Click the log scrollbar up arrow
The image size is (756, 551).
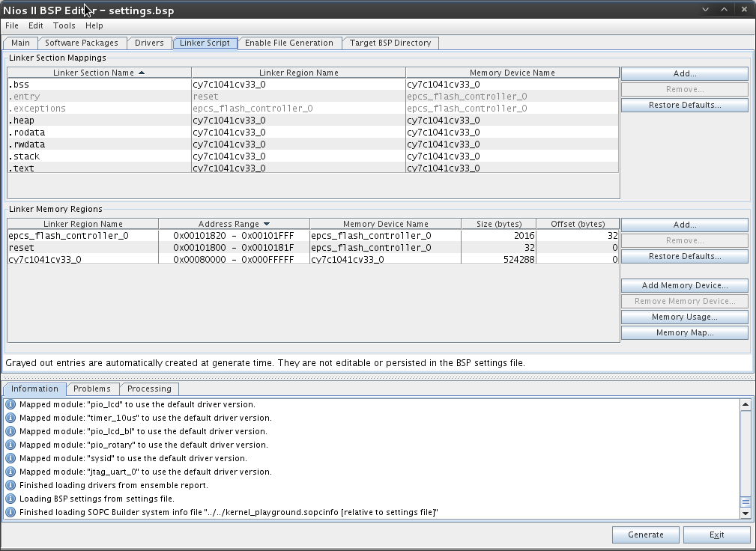(x=746, y=404)
